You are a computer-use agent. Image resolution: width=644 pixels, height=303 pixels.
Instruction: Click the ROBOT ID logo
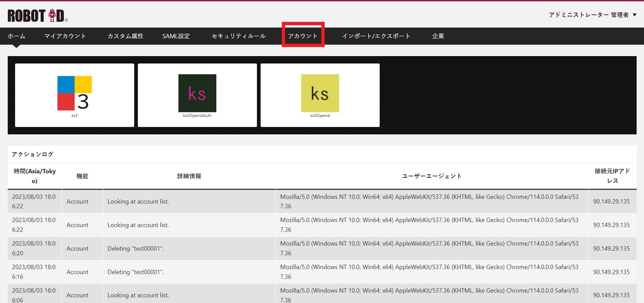pyautogui.click(x=38, y=15)
